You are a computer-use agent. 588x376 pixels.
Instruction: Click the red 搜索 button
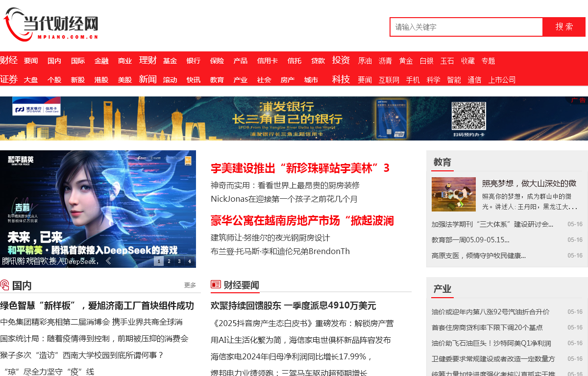tap(564, 27)
